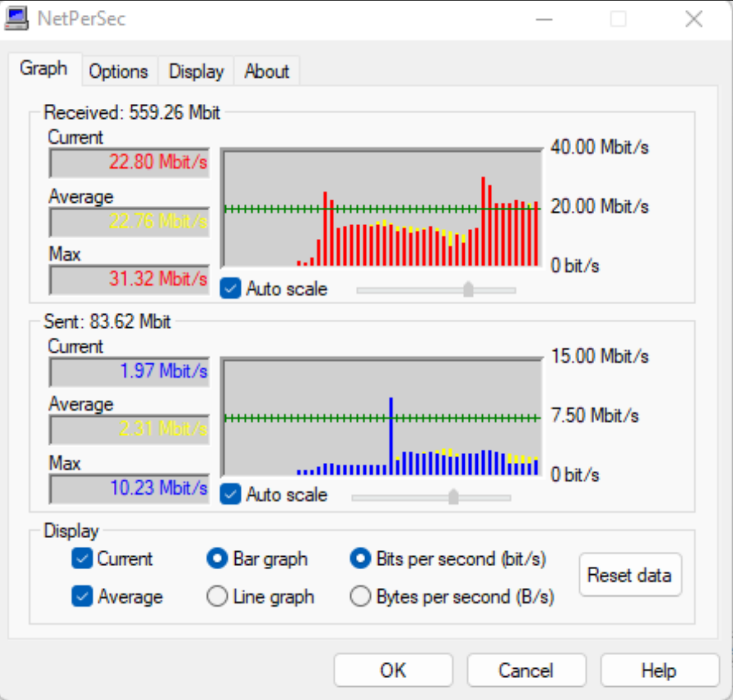Open the Display tab
The width and height of the screenshot is (733, 700).
click(196, 71)
